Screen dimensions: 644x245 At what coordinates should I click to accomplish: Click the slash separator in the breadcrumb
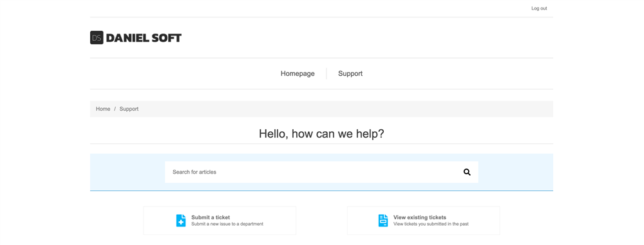[x=115, y=109]
